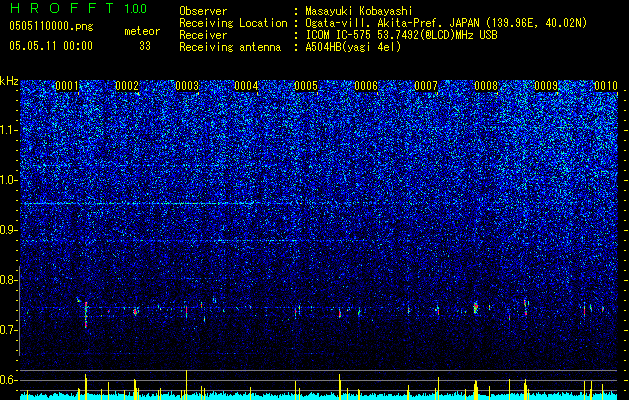Click the 'Receiving antenna' label
The image size is (629, 400).
click(230, 47)
